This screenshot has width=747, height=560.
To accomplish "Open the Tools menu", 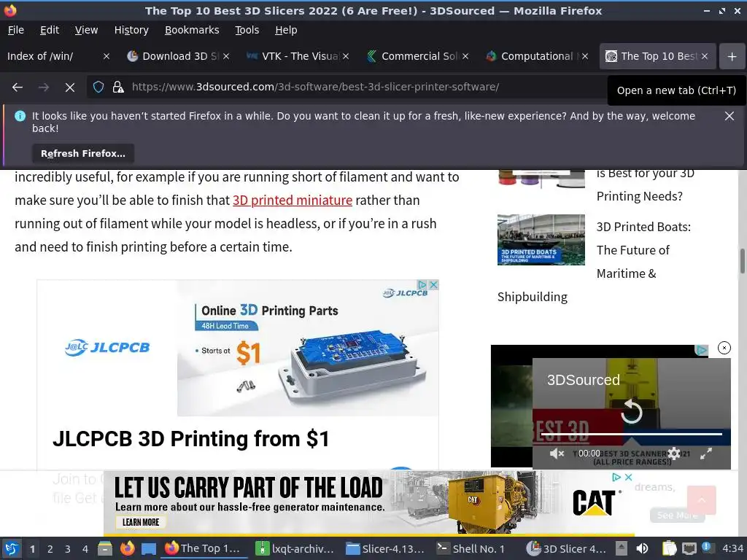I will tap(247, 30).
